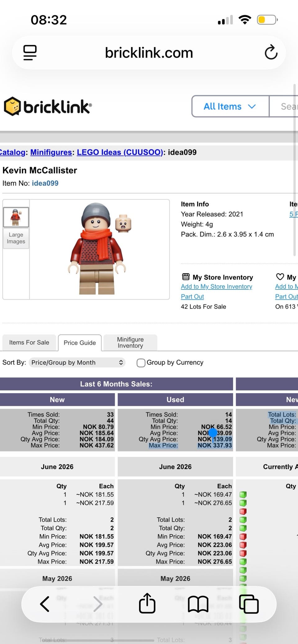Tap the battery status icon

[x=267, y=20]
